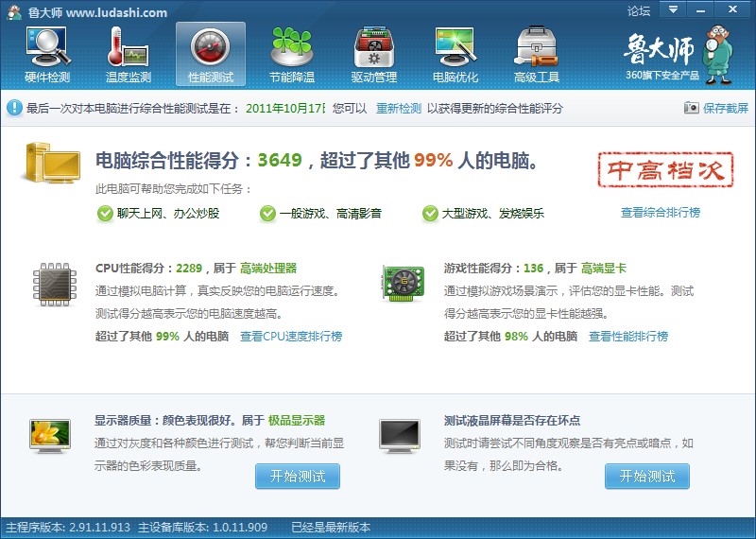Open 查看性能排行榜 link
This screenshot has width=756, height=539.
pyautogui.click(x=628, y=337)
